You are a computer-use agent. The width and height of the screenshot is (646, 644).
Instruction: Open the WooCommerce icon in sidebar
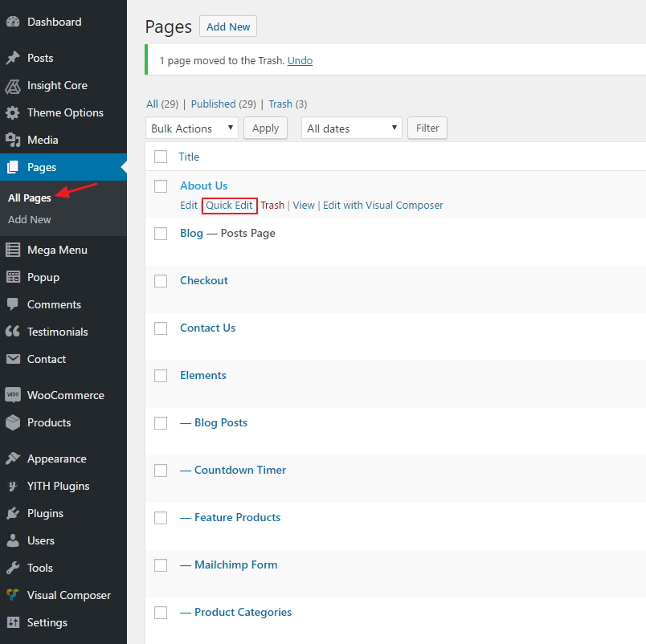[x=13, y=395]
